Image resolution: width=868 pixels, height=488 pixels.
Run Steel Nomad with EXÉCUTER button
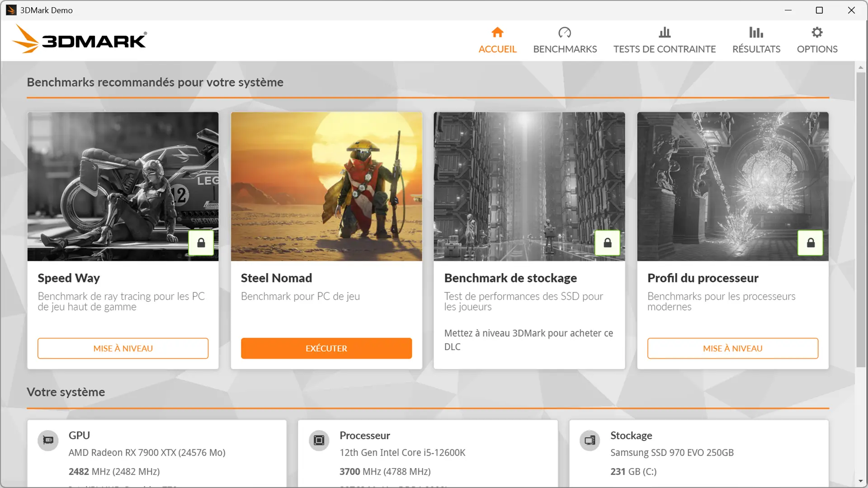click(326, 348)
